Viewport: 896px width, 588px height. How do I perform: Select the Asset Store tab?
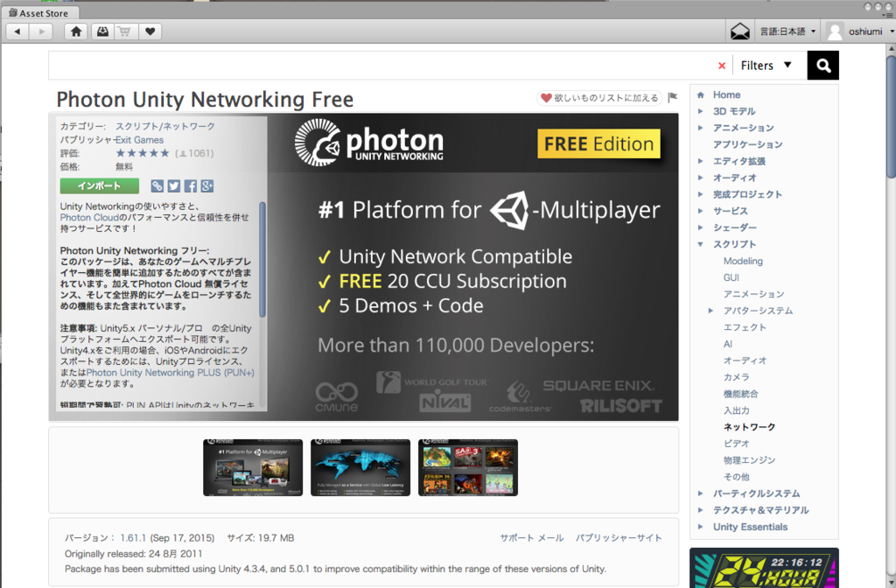[38, 12]
